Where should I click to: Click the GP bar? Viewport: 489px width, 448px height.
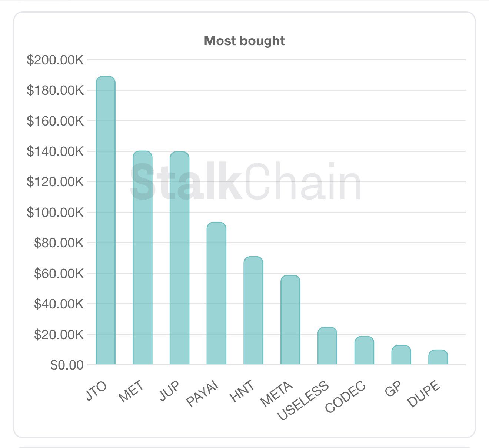coord(401,355)
